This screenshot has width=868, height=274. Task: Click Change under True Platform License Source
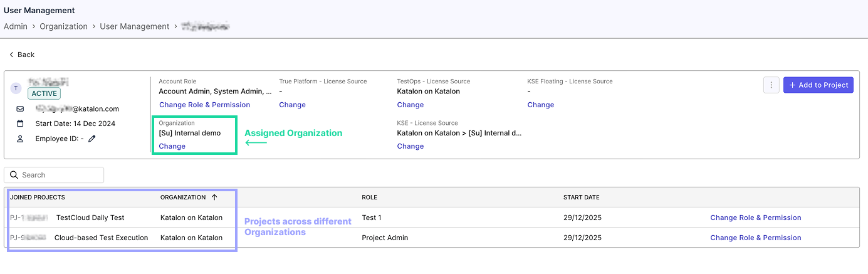coord(292,105)
